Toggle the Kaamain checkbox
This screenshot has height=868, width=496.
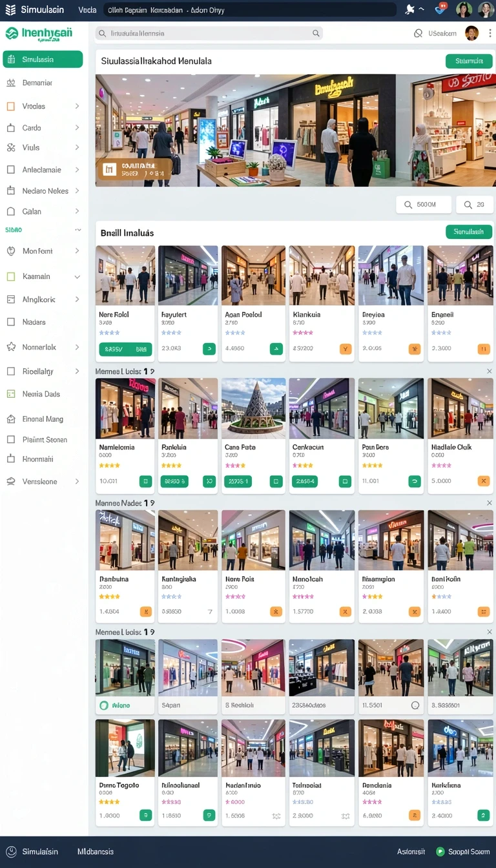(10, 276)
